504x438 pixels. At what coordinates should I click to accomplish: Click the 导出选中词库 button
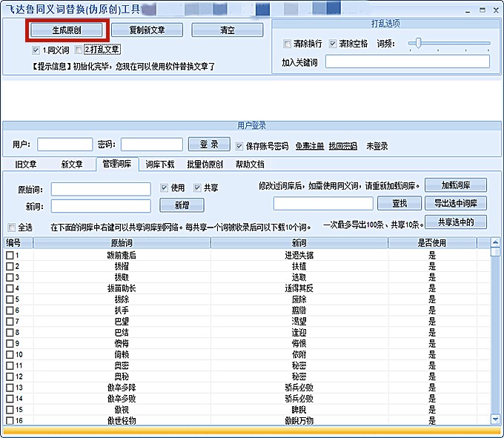[456, 203]
